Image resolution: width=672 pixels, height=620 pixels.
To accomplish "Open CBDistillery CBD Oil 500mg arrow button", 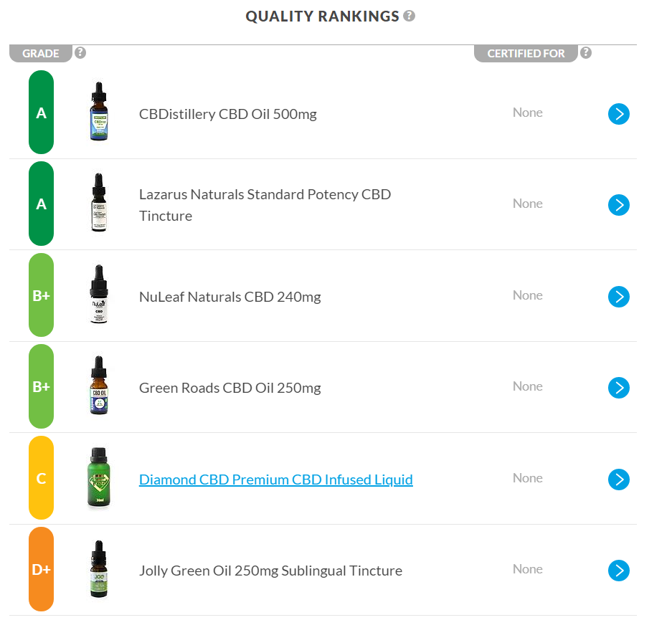I will click(619, 114).
